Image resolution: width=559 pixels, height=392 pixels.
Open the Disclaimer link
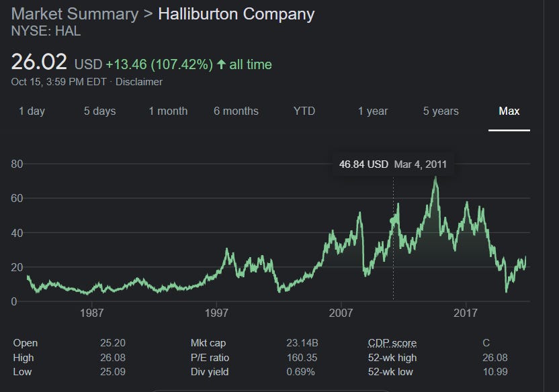(x=139, y=82)
